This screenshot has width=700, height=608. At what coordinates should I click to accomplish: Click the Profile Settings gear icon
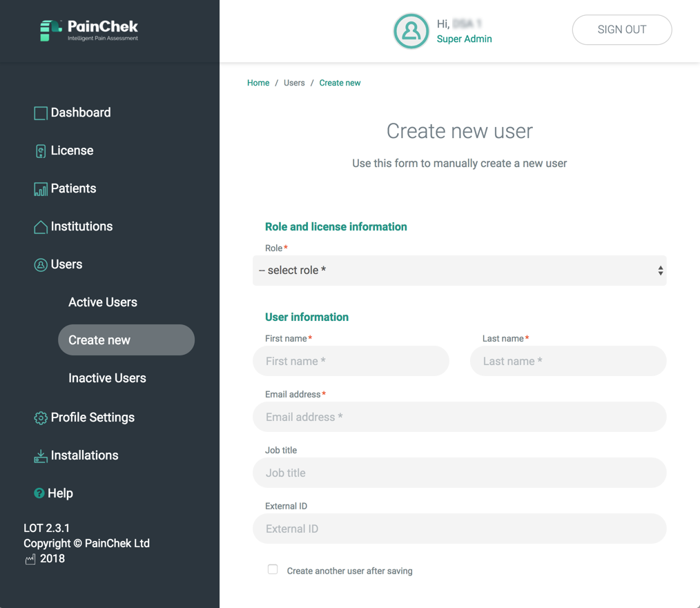pos(41,418)
